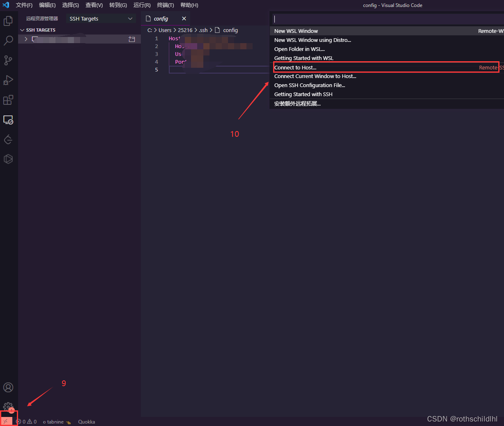Click .ssh in the breadcrumb path
This screenshot has width=504, height=426.
[203, 30]
